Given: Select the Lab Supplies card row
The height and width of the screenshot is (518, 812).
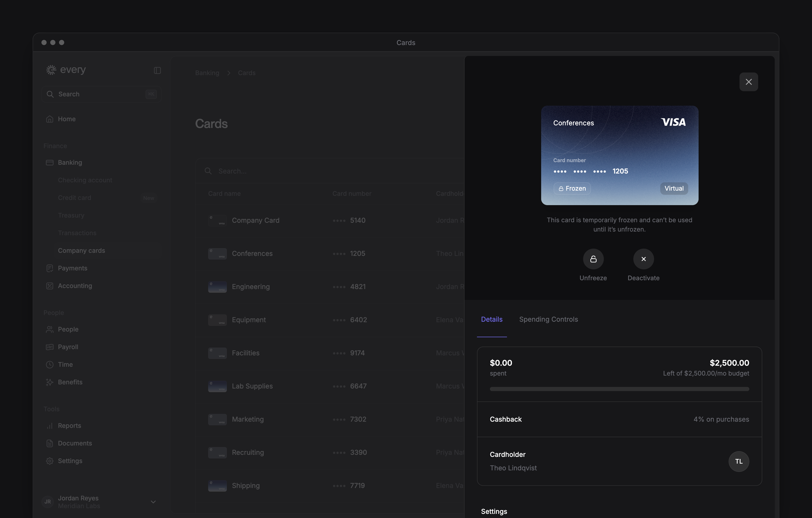Looking at the screenshot, I should point(330,386).
